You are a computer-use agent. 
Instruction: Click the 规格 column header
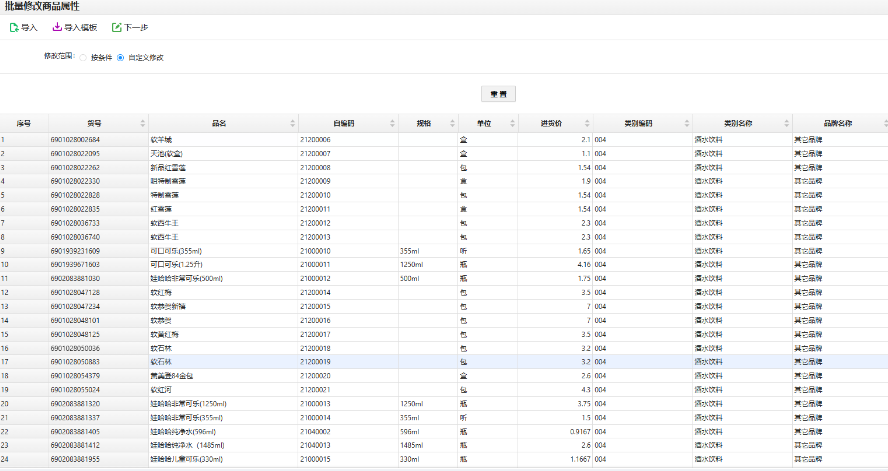pos(422,123)
